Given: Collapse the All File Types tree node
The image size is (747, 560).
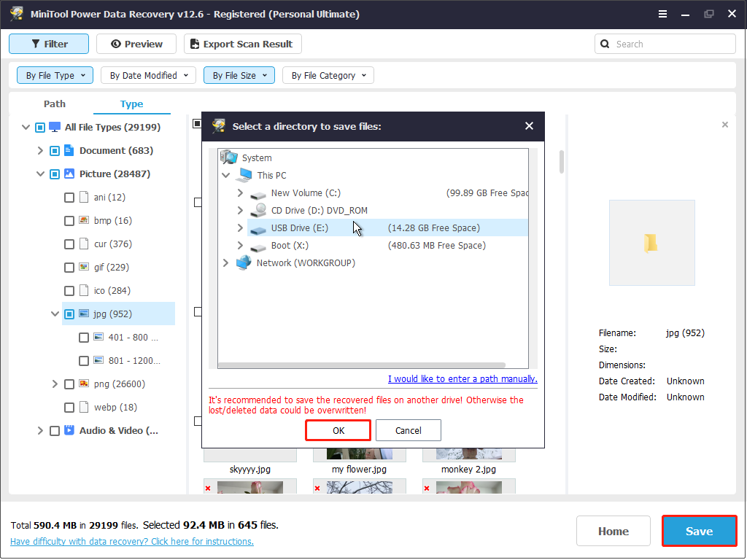Looking at the screenshot, I should (26, 127).
